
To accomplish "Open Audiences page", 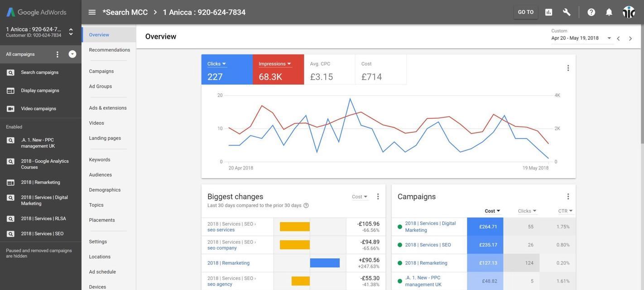I will click(x=101, y=175).
